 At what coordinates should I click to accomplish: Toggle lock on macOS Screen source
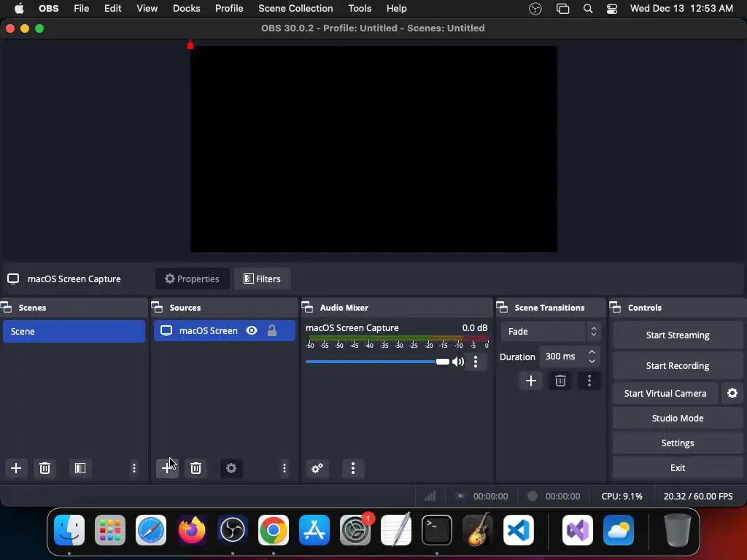(272, 330)
